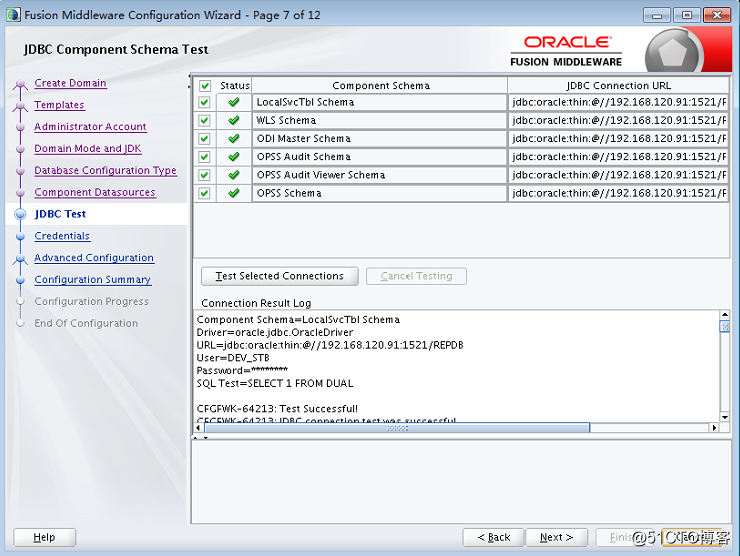This screenshot has width=740, height=556.
Task: Click the current JDBC Test step marker
Action: click(x=20, y=214)
